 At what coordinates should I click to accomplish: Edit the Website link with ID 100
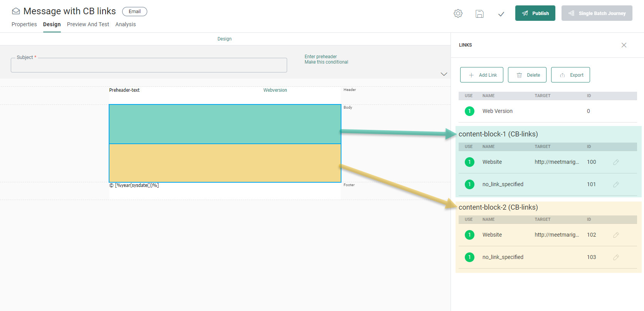click(616, 162)
